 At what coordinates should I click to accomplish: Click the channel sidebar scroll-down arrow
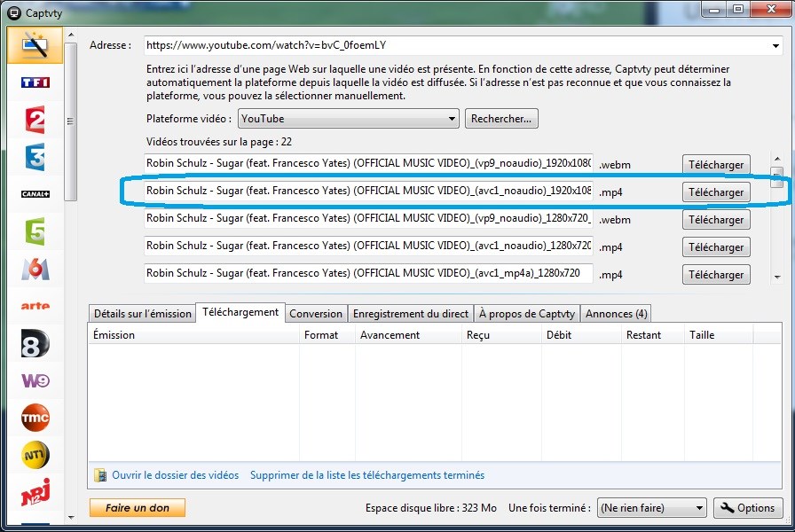tap(71, 517)
